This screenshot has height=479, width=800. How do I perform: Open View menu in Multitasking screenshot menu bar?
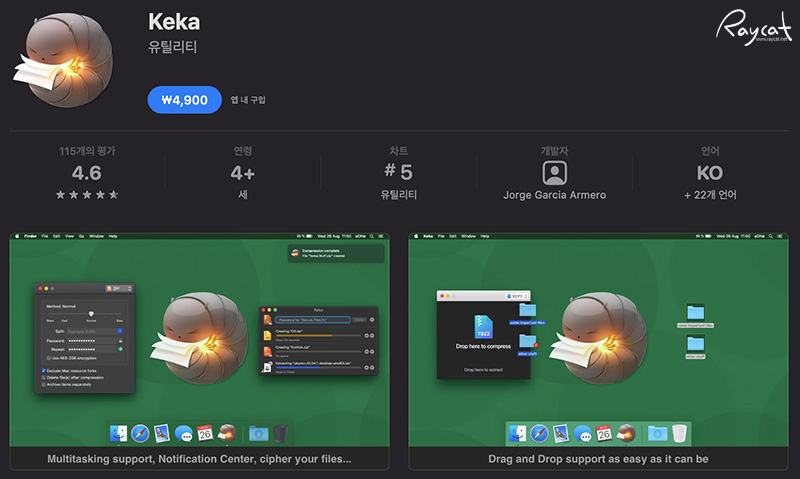(x=69, y=236)
